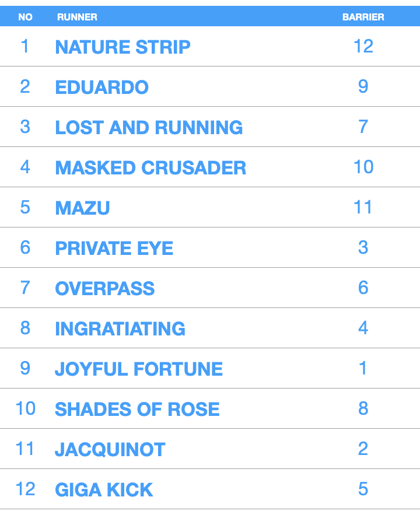Open LOST AND RUNNING runner entry

tap(149, 128)
